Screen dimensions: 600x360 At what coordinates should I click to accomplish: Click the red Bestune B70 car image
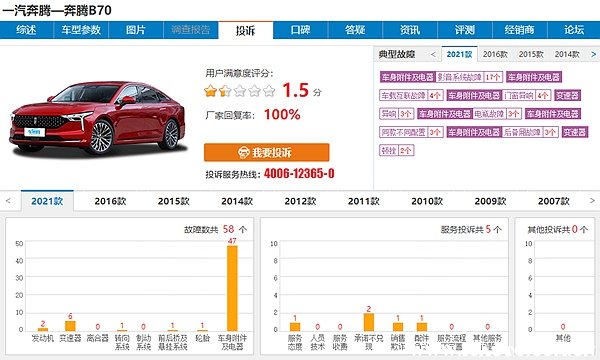coord(98,118)
